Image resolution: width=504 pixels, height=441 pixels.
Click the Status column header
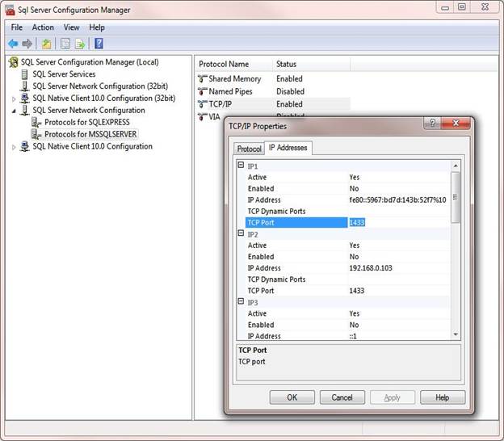pyautogui.click(x=312, y=64)
